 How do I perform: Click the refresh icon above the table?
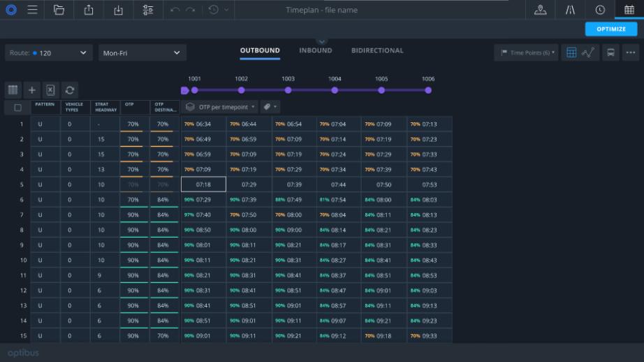tap(69, 90)
